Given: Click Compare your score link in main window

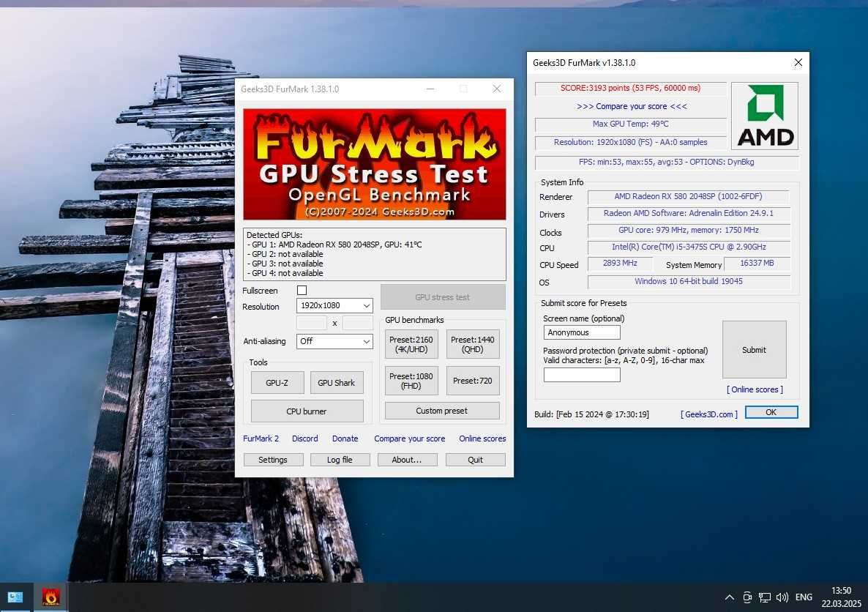Looking at the screenshot, I should (x=410, y=439).
